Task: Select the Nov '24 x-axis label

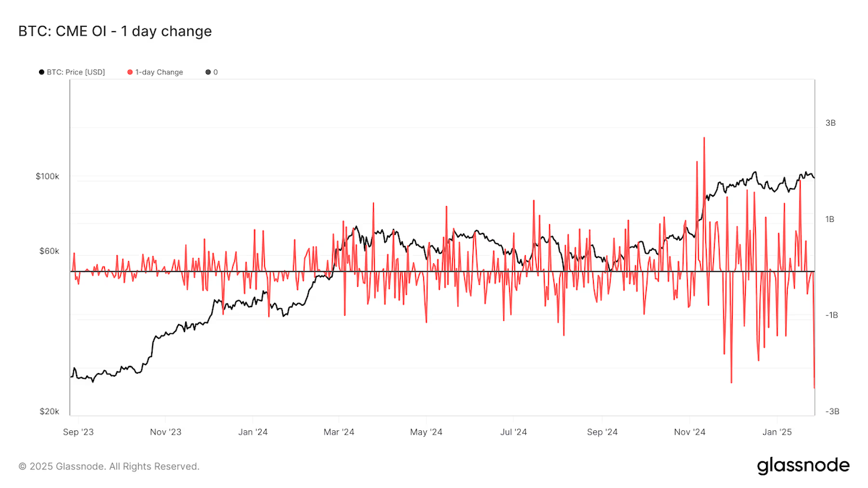Action: pos(689,432)
